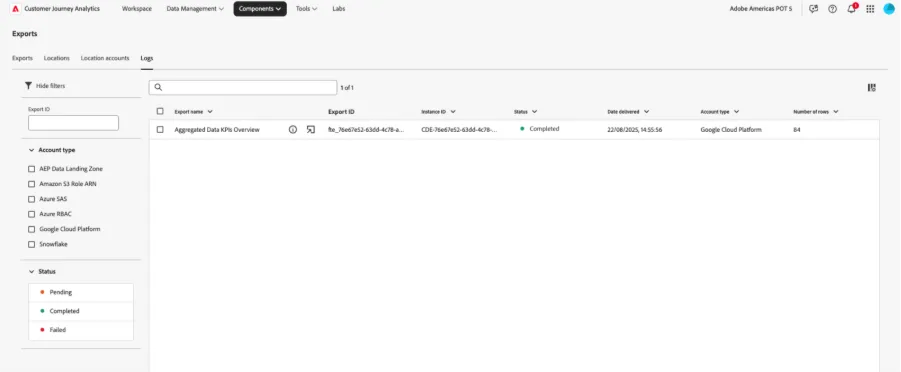Viewport: 901px width, 372px height.
Task: Click Hide filters button
Action: coord(45,86)
